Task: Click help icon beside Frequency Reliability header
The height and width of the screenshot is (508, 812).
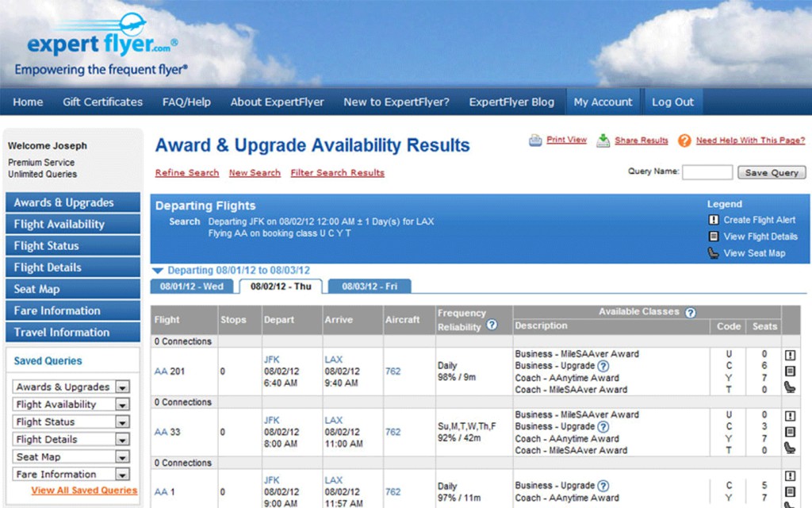Action: 492,325
